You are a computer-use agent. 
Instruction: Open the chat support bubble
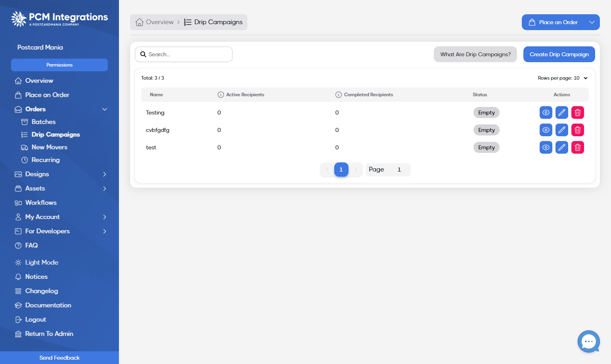pyautogui.click(x=589, y=341)
